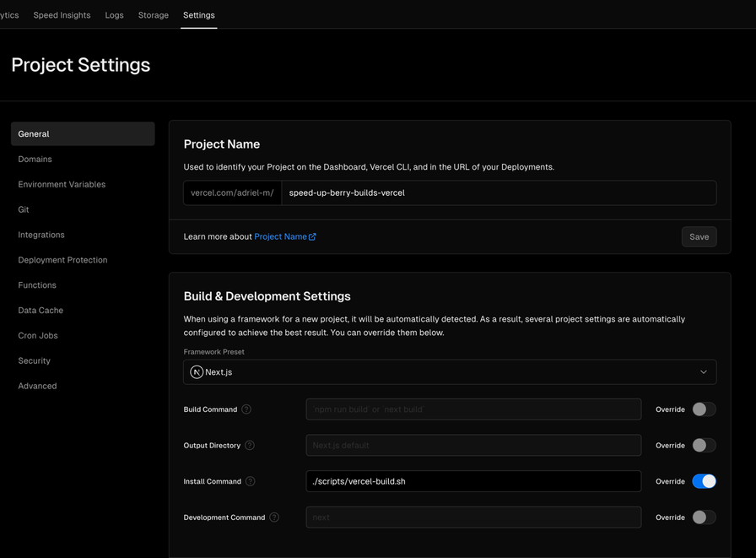Go to Security settings
This screenshot has width=756, height=558.
tap(35, 360)
